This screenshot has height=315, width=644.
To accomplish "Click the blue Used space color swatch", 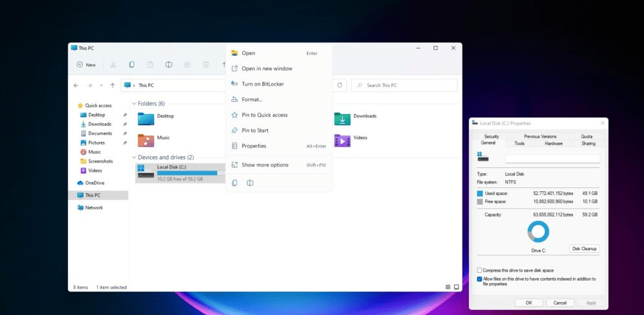I will coord(479,193).
